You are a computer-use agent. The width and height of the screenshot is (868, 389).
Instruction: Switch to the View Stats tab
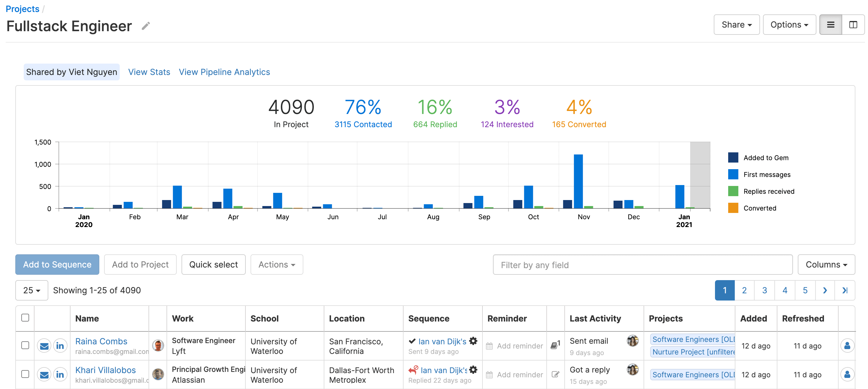(x=149, y=72)
